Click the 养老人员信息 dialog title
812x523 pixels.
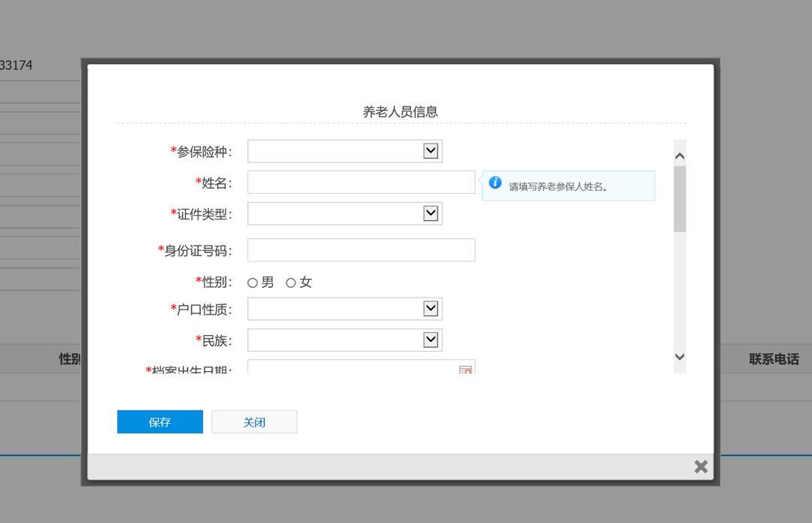point(400,112)
